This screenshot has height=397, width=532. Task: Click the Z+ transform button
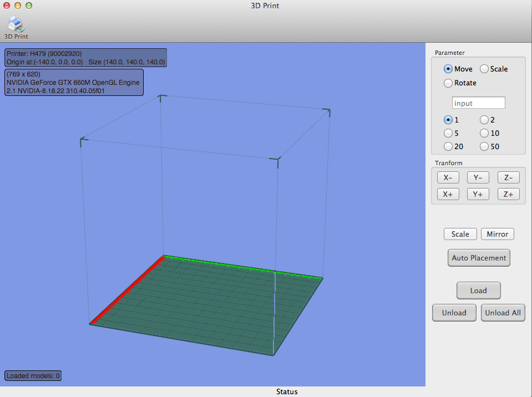(508, 194)
